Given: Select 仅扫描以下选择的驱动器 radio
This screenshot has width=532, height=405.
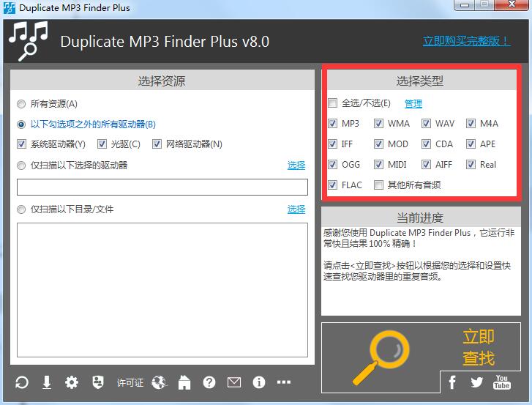Looking at the screenshot, I should (21, 166).
